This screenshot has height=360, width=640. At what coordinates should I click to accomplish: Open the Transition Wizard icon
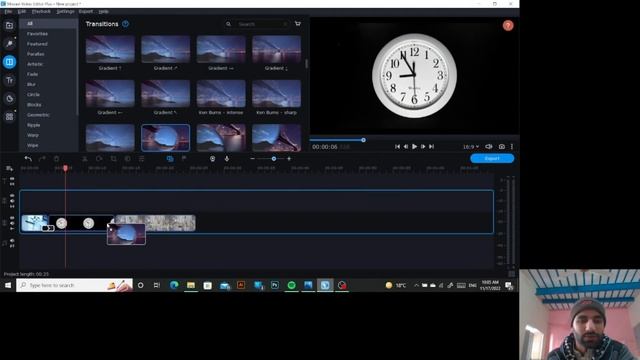click(x=170, y=158)
